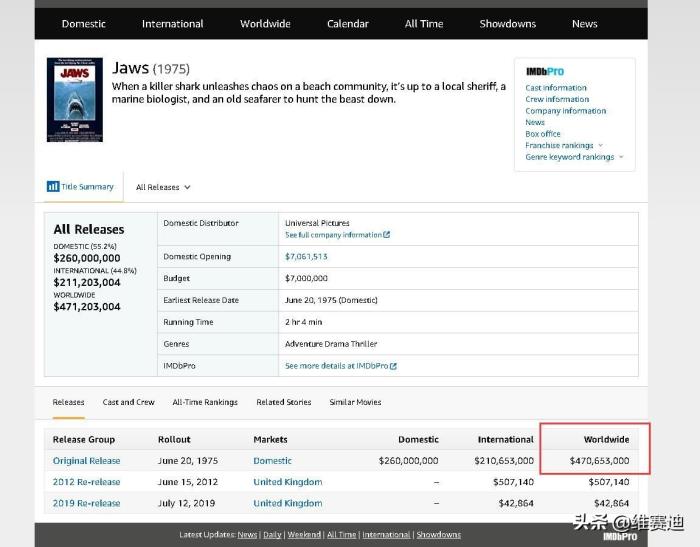Open the Original Release link

86,461
